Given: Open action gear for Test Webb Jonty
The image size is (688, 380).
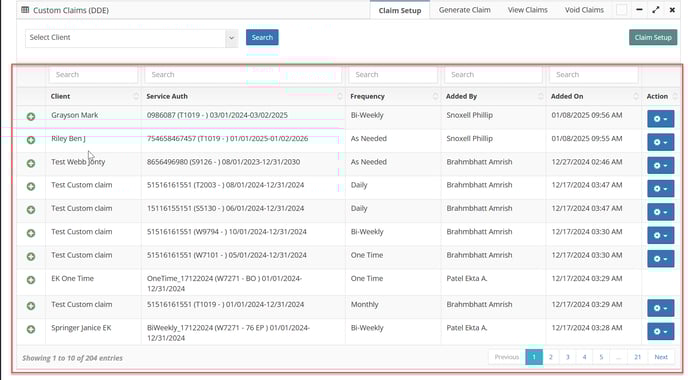Looking at the screenshot, I should coord(660,165).
